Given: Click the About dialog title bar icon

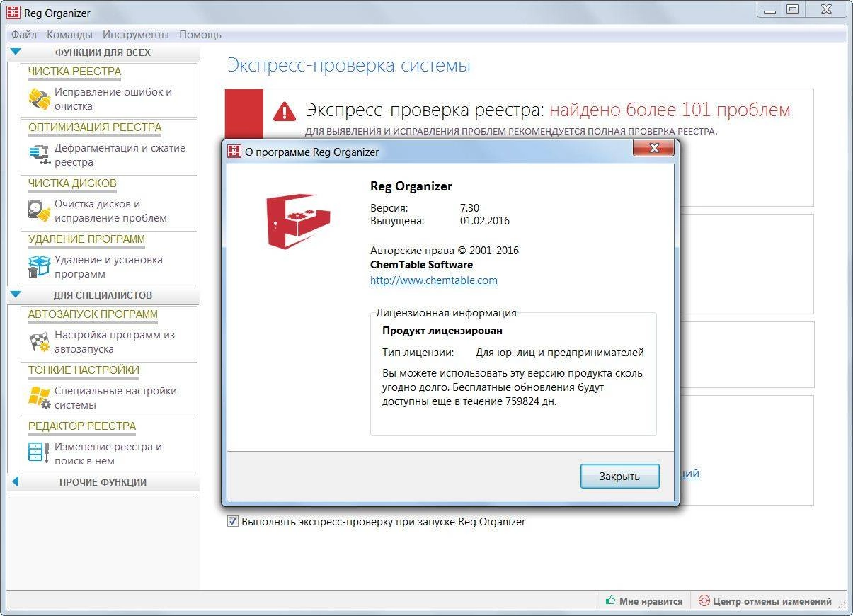Looking at the screenshot, I should point(234,152).
